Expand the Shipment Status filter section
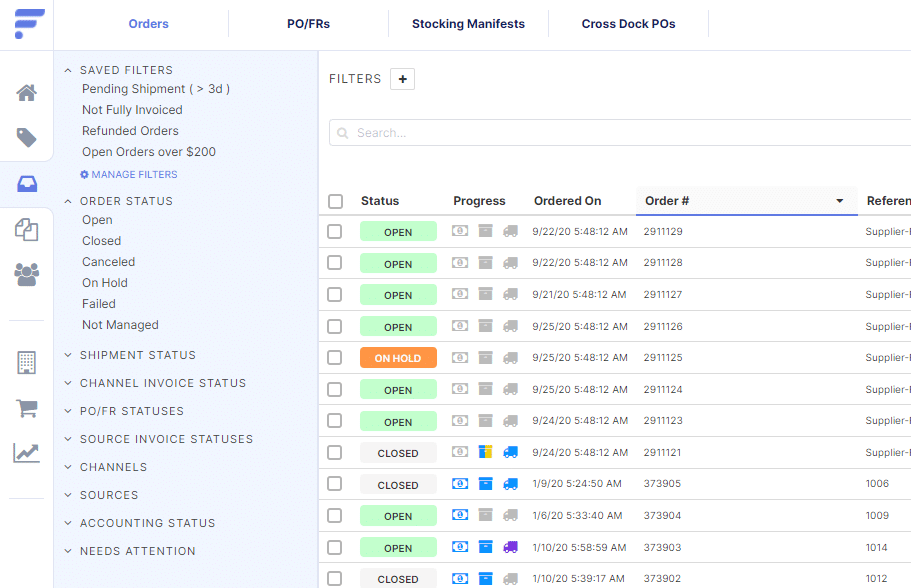 click(137, 355)
